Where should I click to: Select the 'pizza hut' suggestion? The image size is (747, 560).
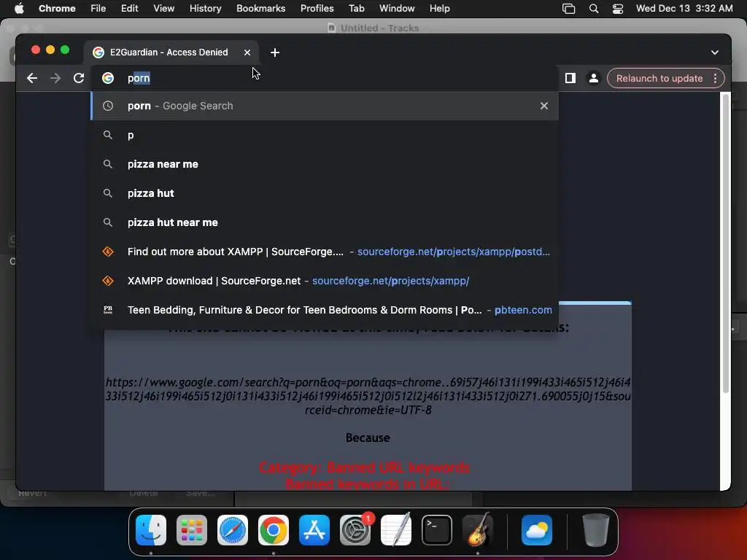coord(325,193)
